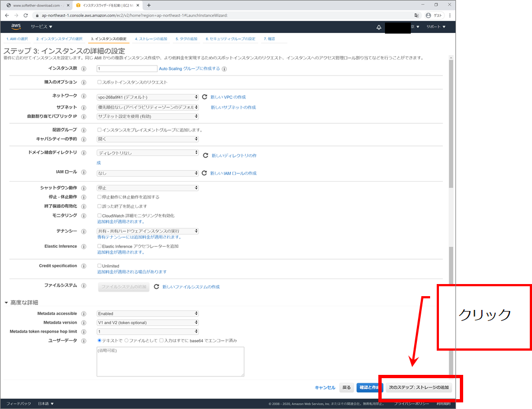Collapse the 高度な詳細 section

7,303
